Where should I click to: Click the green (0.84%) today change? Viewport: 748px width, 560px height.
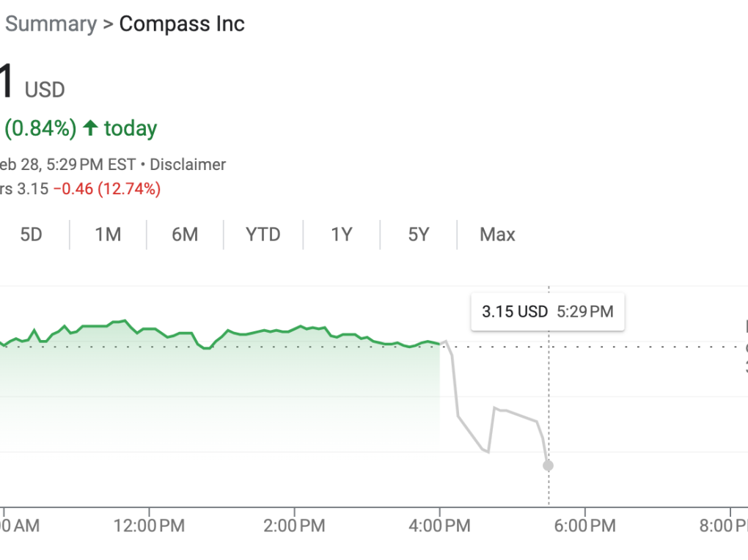[40, 128]
